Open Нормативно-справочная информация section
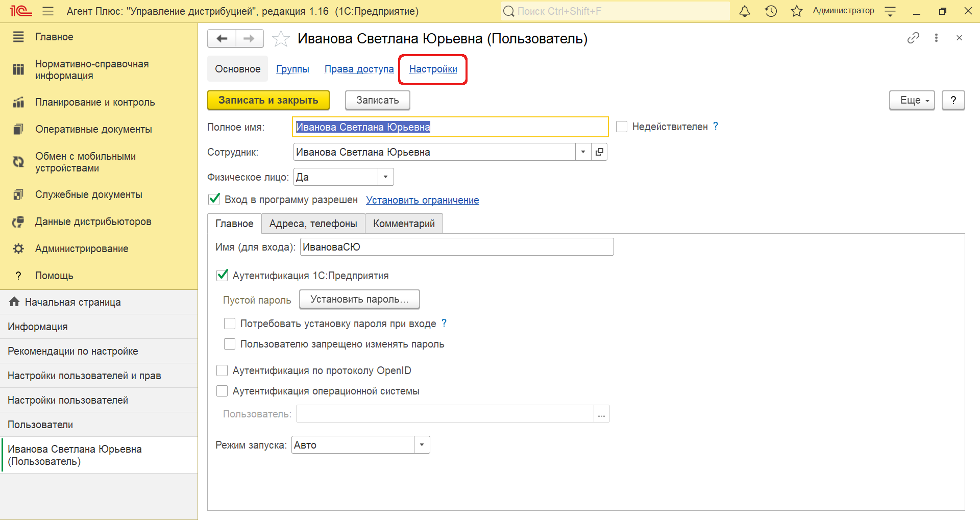 99,70
